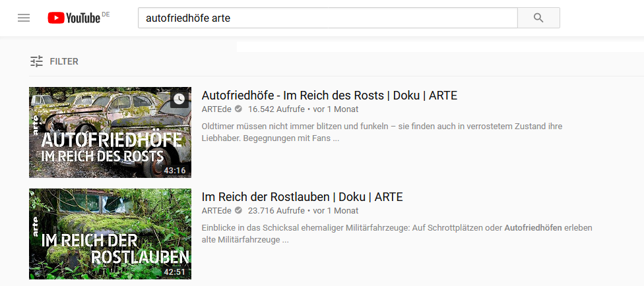Click 'vor 1 Monat' of second result

[336, 210]
